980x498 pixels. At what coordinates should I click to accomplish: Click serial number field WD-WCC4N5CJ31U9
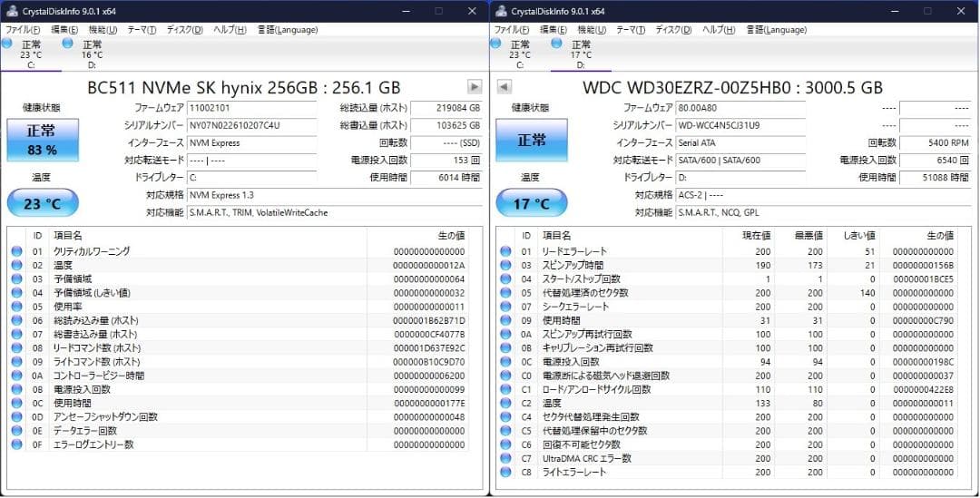(x=741, y=125)
